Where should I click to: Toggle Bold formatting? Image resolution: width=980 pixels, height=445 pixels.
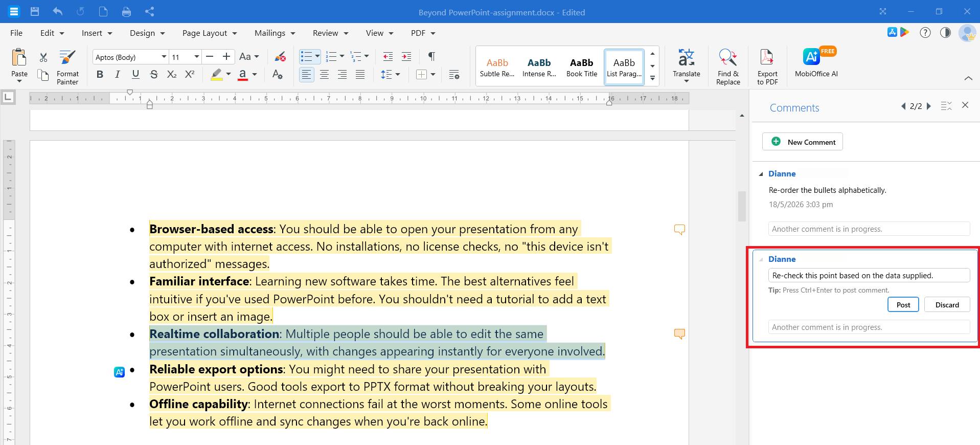pos(100,75)
